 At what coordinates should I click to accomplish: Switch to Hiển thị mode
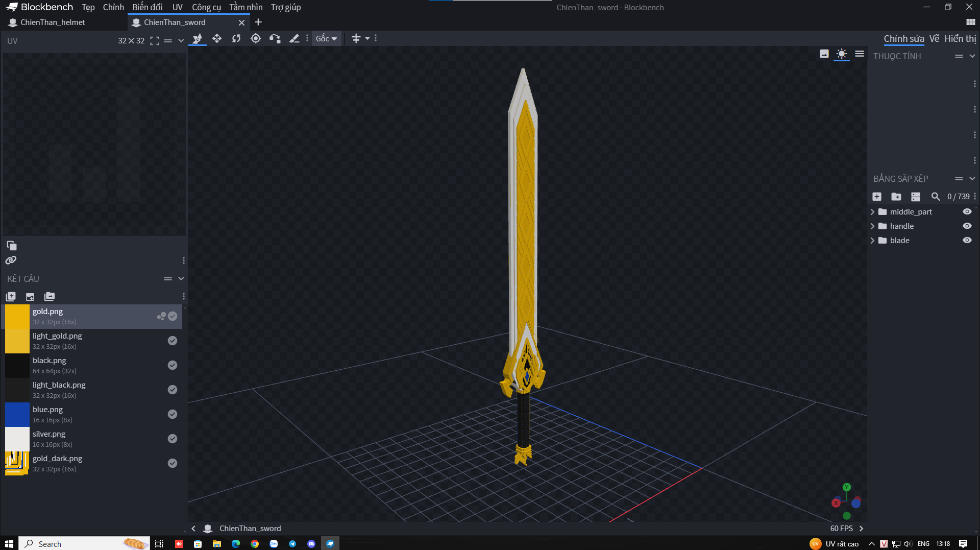coord(960,39)
